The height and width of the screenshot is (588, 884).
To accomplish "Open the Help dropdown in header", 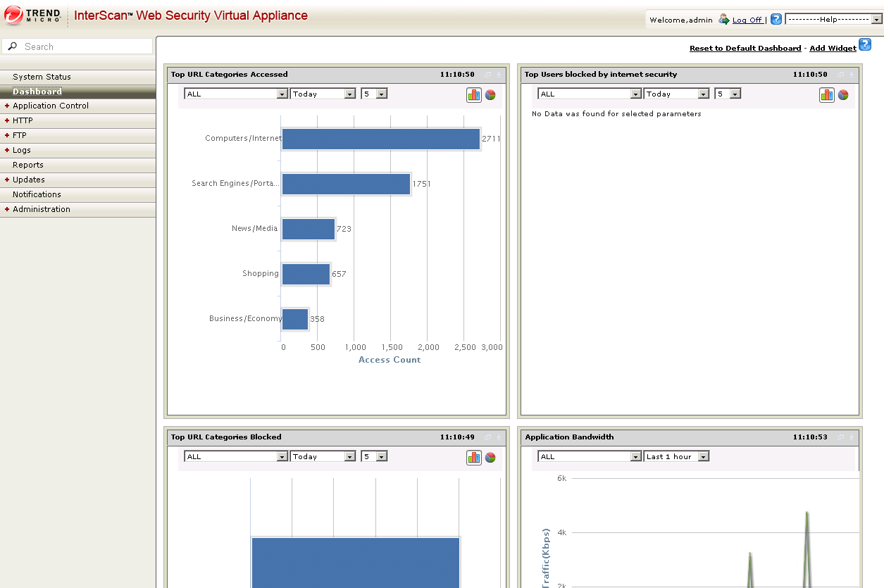I will 834,20.
